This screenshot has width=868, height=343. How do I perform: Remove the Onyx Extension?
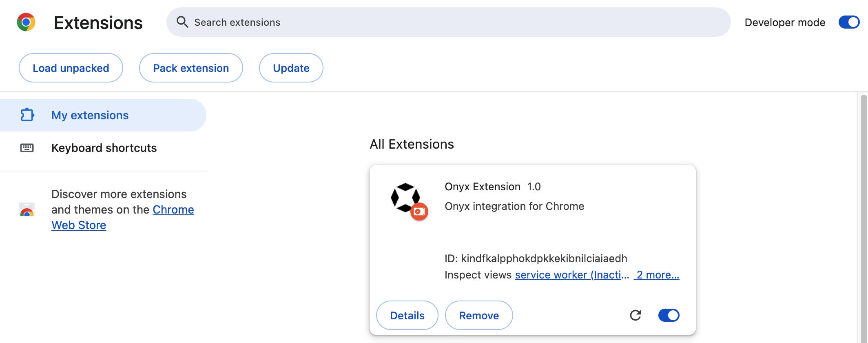tap(479, 315)
